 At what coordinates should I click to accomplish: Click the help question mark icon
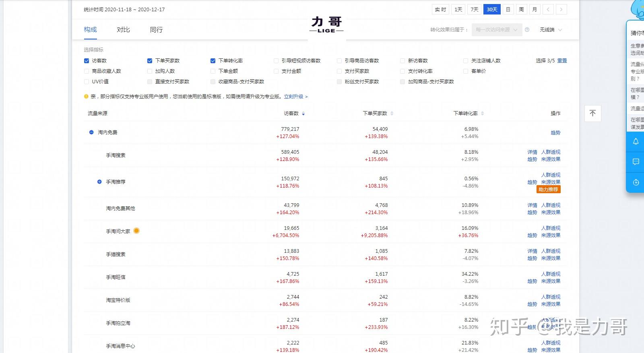[x=527, y=30]
